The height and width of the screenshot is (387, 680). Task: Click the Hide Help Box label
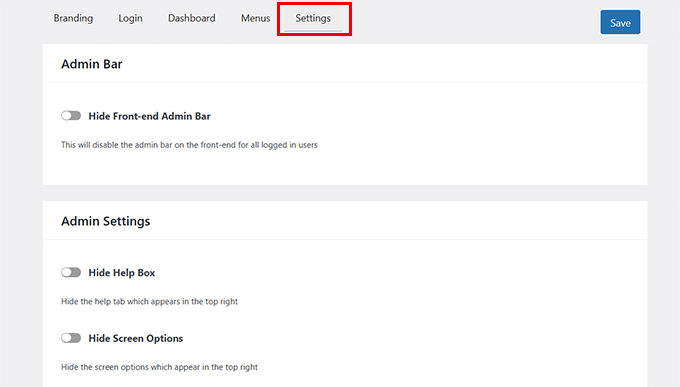[x=122, y=273]
